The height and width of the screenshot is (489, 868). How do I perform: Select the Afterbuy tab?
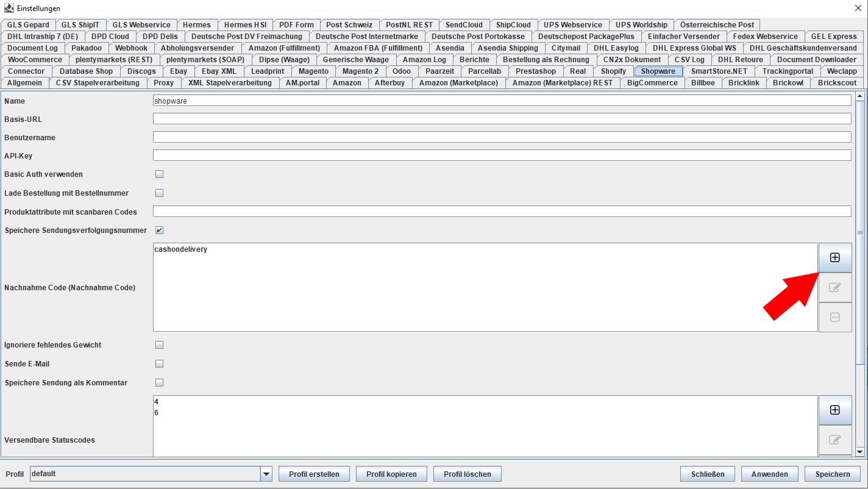[390, 83]
